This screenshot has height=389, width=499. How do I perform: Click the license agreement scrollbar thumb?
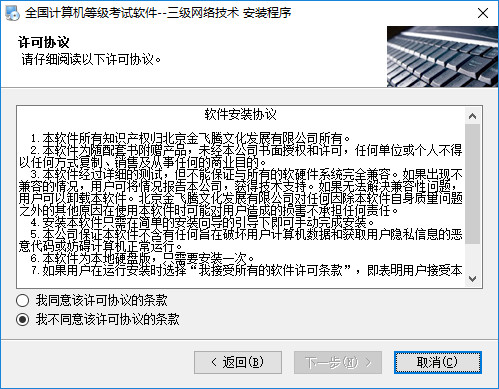click(x=472, y=184)
